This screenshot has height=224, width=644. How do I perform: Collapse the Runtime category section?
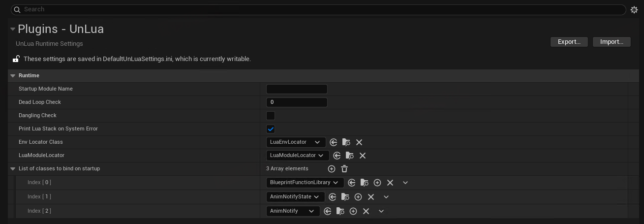click(13, 76)
